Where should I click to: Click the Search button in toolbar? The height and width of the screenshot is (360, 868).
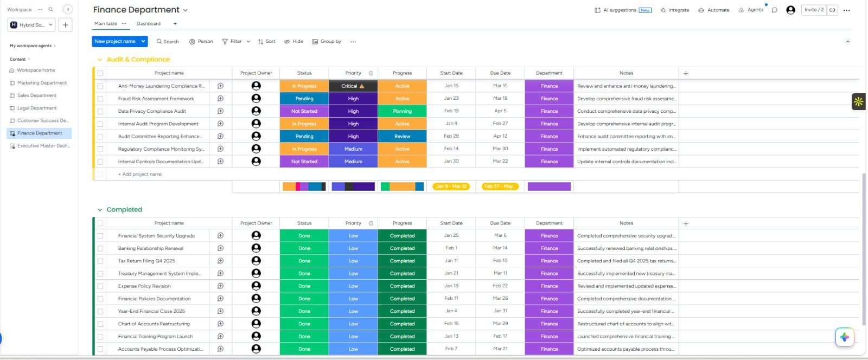click(168, 42)
